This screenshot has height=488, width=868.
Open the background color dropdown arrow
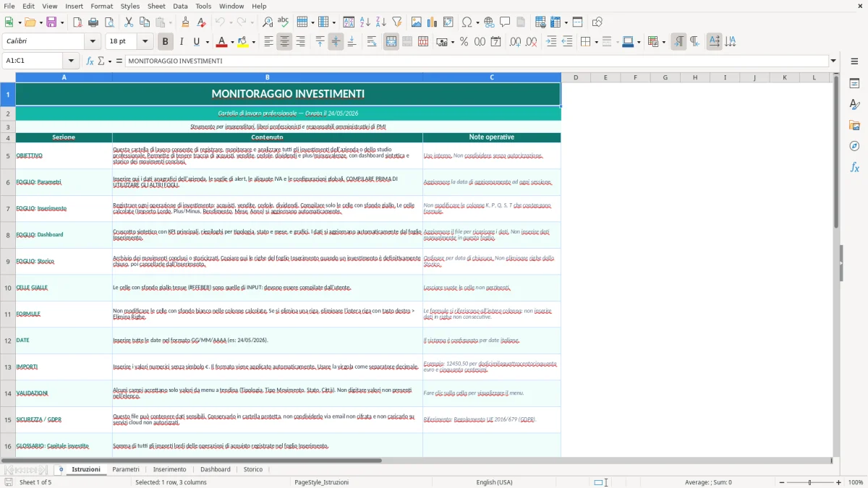click(x=253, y=42)
